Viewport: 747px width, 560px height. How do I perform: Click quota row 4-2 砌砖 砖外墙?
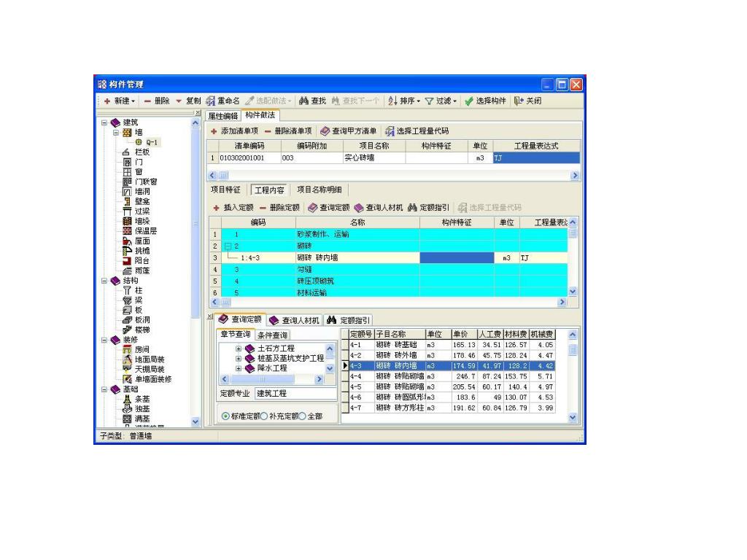(x=452, y=355)
